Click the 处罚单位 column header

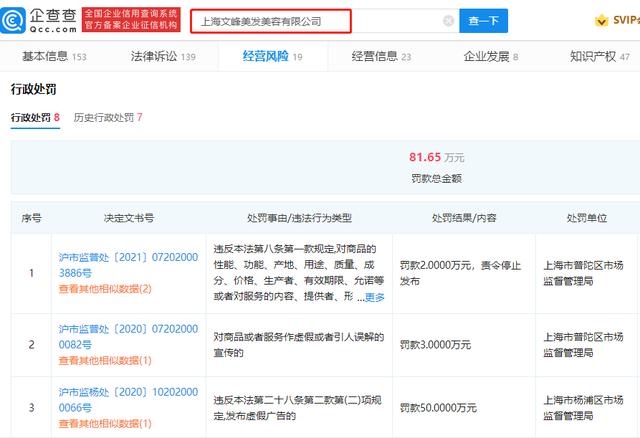point(587,218)
